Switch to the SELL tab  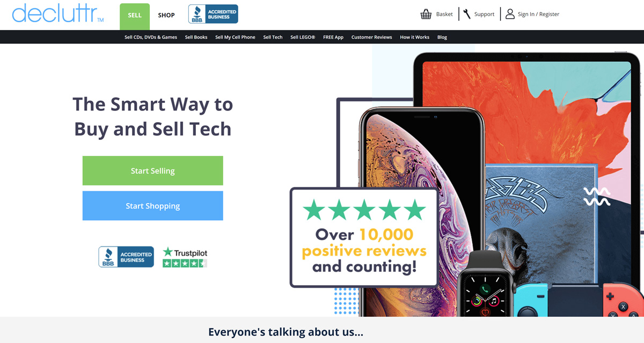tap(135, 15)
